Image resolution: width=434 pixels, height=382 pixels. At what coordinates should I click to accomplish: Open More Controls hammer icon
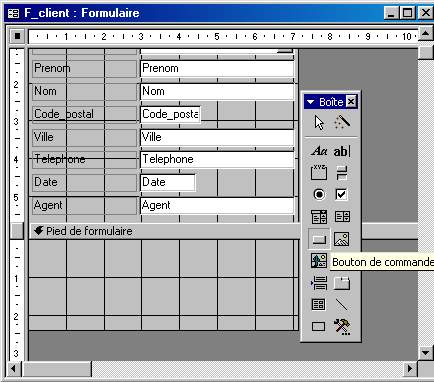[x=342, y=326]
